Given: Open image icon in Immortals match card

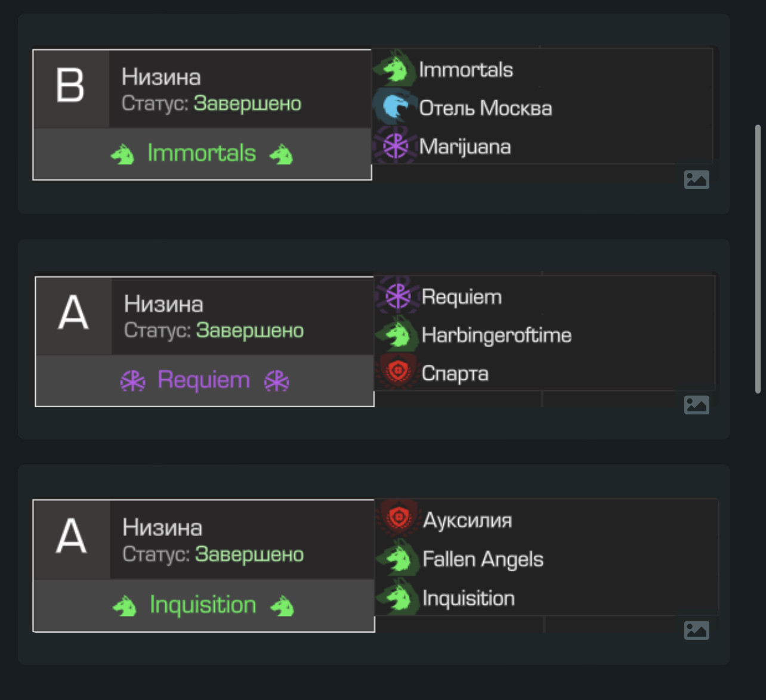Looking at the screenshot, I should (696, 179).
